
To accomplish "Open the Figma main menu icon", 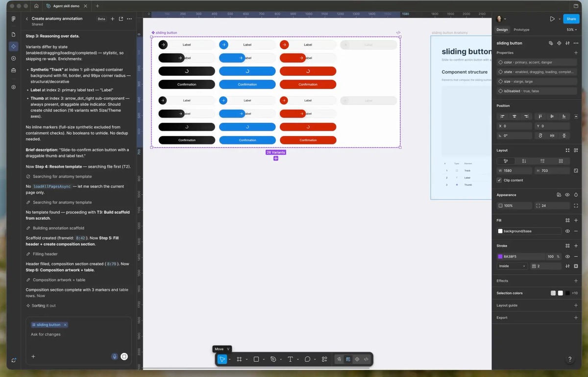I will point(13,19).
